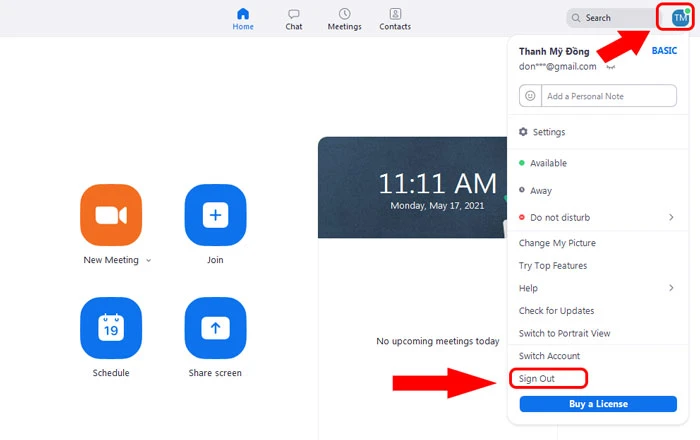Switch to the Chat tab
This screenshot has width=700, height=440.
tap(294, 19)
